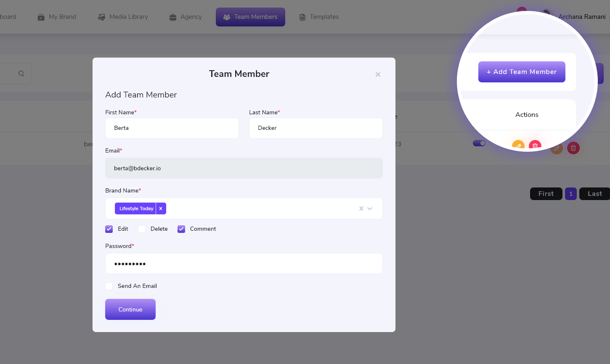Clear all selected brand names
Image resolution: width=610 pixels, height=364 pixels.
click(x=361, y=208)
